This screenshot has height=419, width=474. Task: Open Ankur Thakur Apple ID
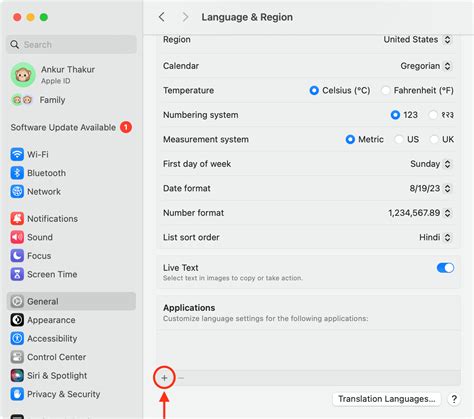click(71, 75)
